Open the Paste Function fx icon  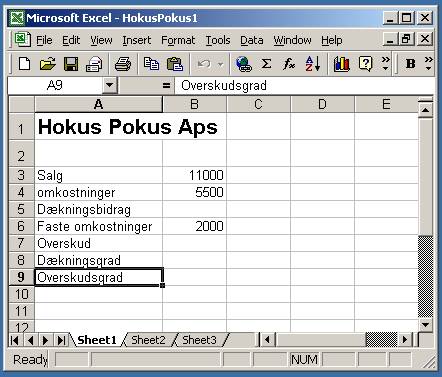point(289,63)
